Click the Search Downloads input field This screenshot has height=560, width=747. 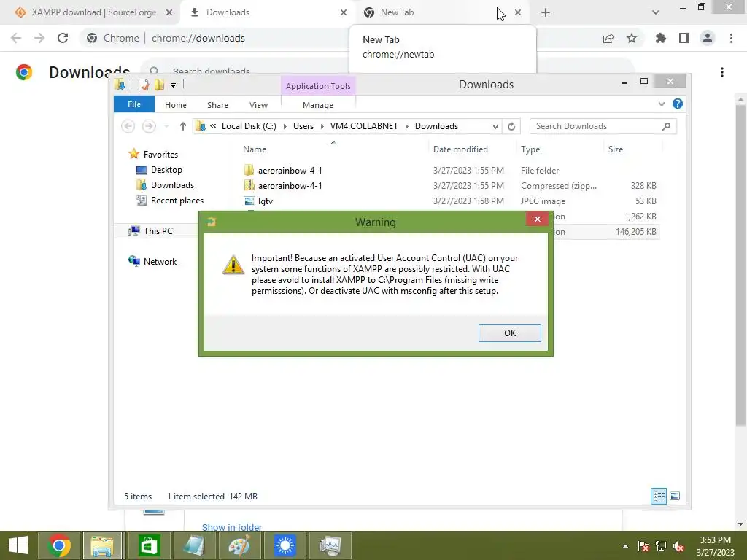pyautogui.click(x=603, y=126)
